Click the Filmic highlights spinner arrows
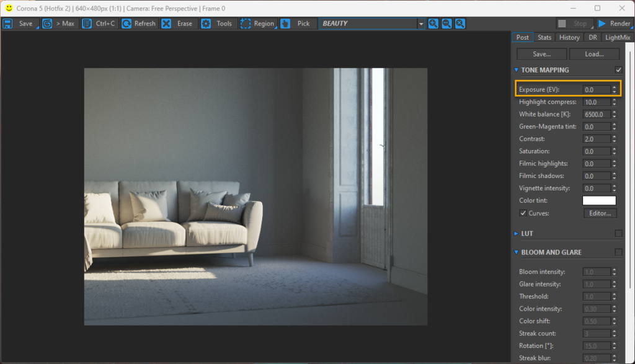This screenshot has height=364, width=635. point(615,164)
